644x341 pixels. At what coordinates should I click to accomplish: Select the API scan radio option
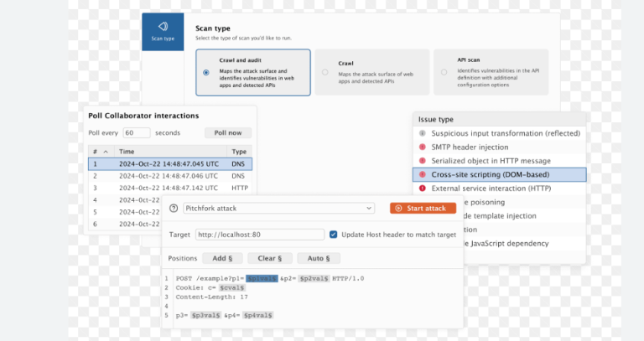coord(444,72)
